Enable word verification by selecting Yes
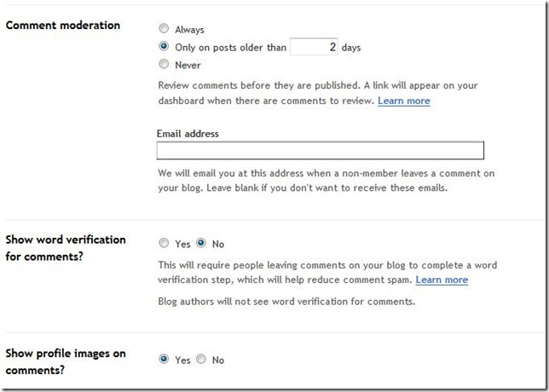This screenshot has height=392, width=549. (164, 244)
